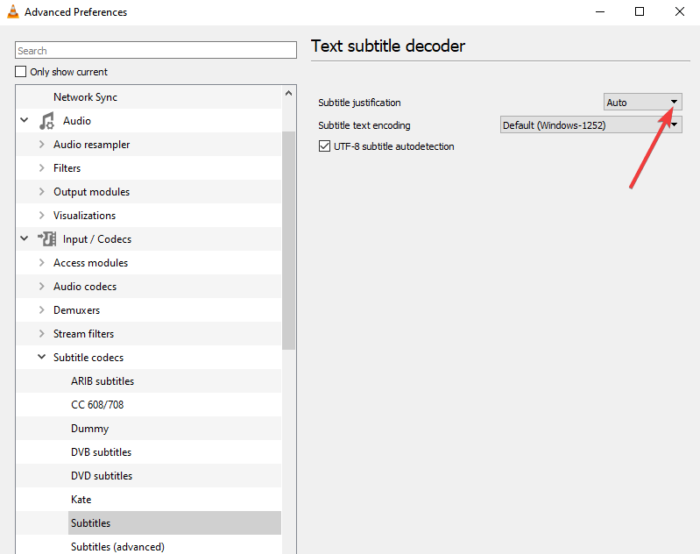The height and width of the screenshot is (554, 700).
Task: Select Subtitles (advanced) entry
Action: (117, 546)
